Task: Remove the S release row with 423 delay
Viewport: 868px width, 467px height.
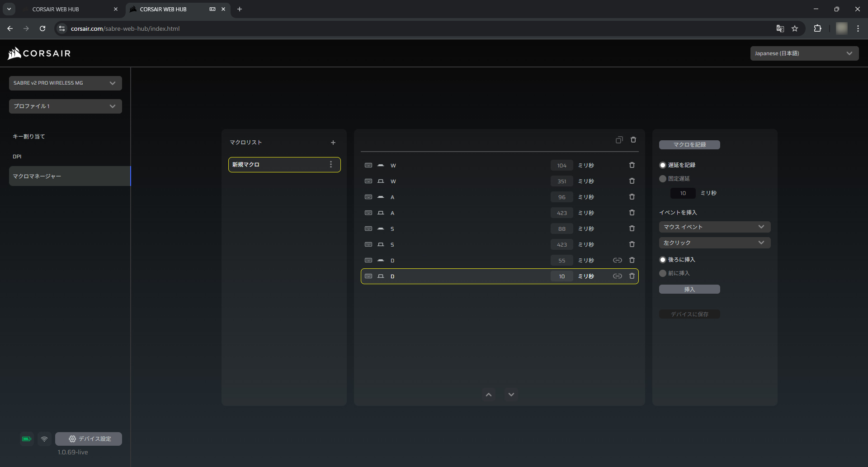Action: coord(632,244)
